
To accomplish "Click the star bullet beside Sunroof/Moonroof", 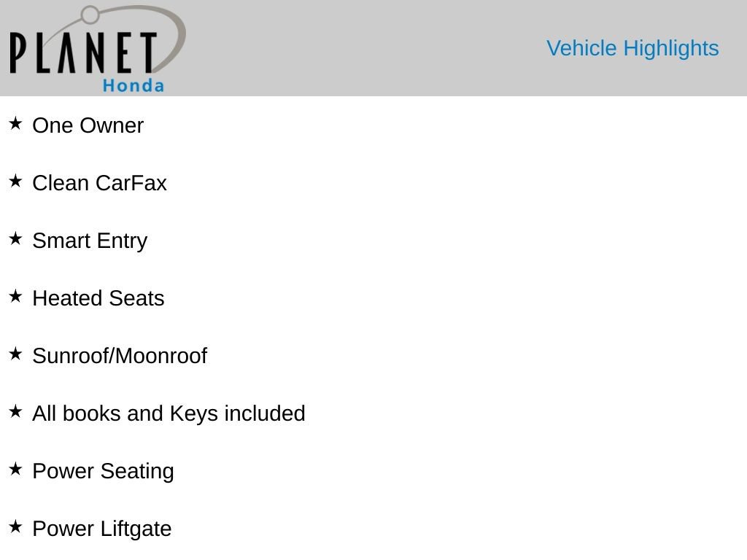I will point(15,354).
